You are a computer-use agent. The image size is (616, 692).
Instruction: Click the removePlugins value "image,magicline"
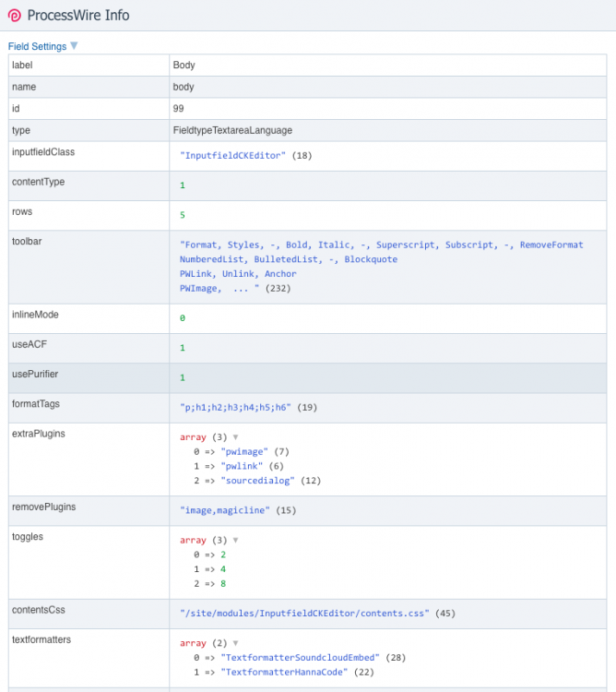(x=226, y=510)
